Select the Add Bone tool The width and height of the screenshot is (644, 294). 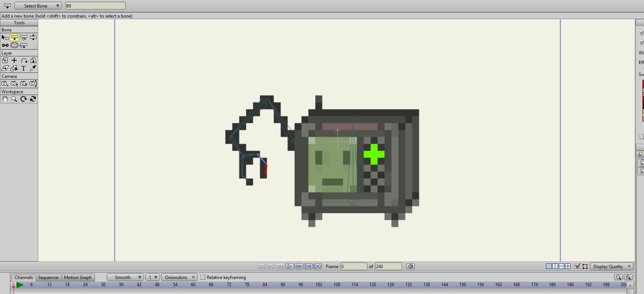15,37
